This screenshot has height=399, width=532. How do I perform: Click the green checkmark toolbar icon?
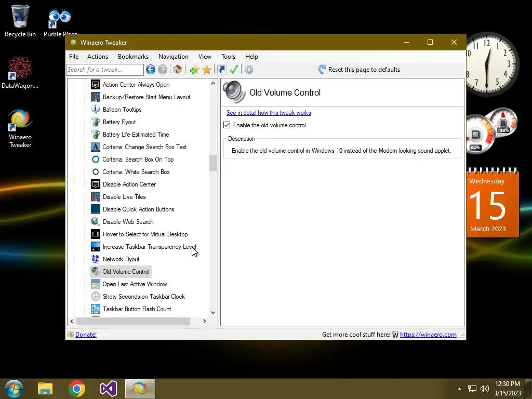[x=234, y=70]
